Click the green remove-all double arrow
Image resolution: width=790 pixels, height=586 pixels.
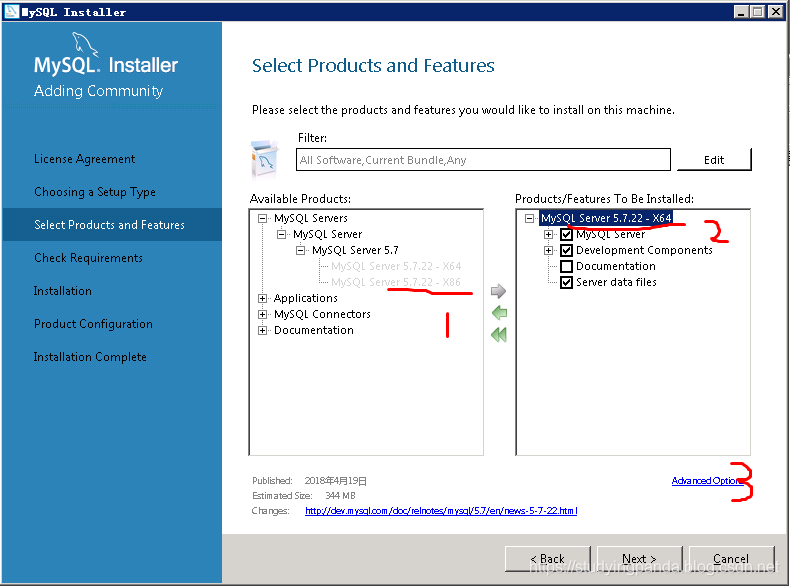(x=499, y=335)
